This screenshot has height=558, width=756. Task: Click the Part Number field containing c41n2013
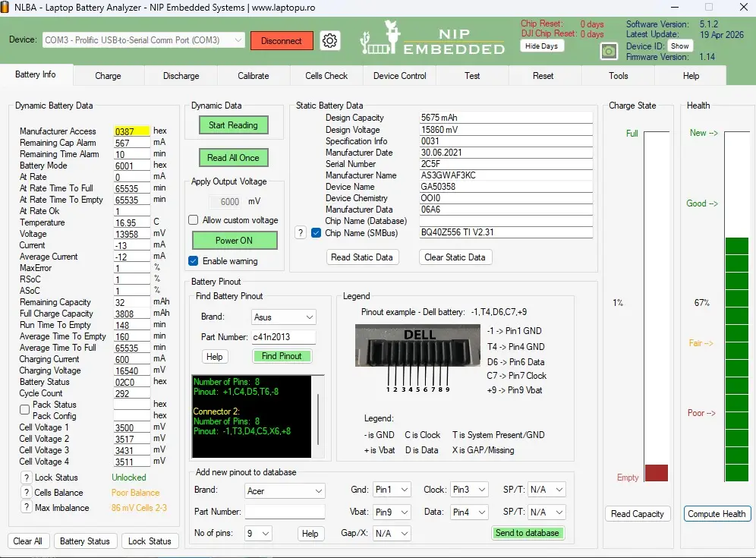[x=284, y=337]
